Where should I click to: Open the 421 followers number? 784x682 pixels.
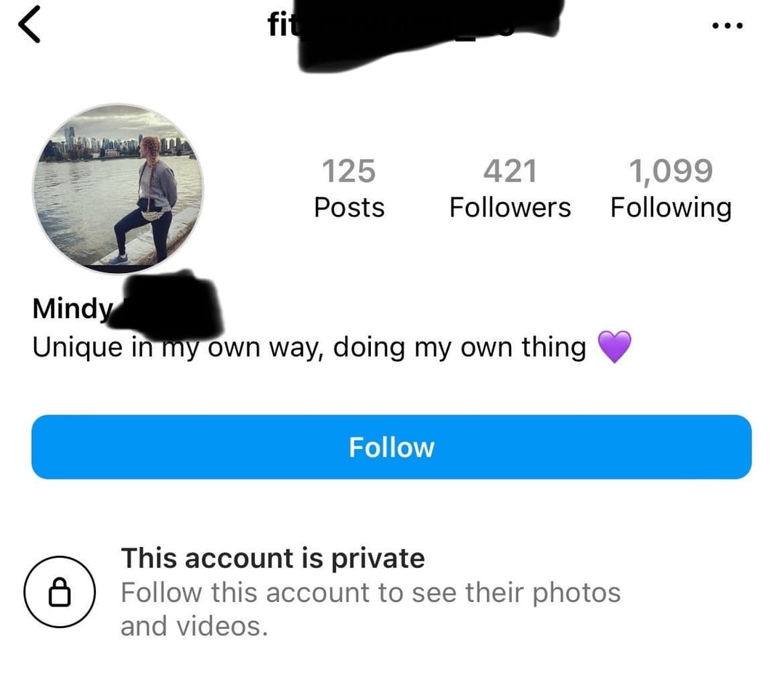click(510, 171)
